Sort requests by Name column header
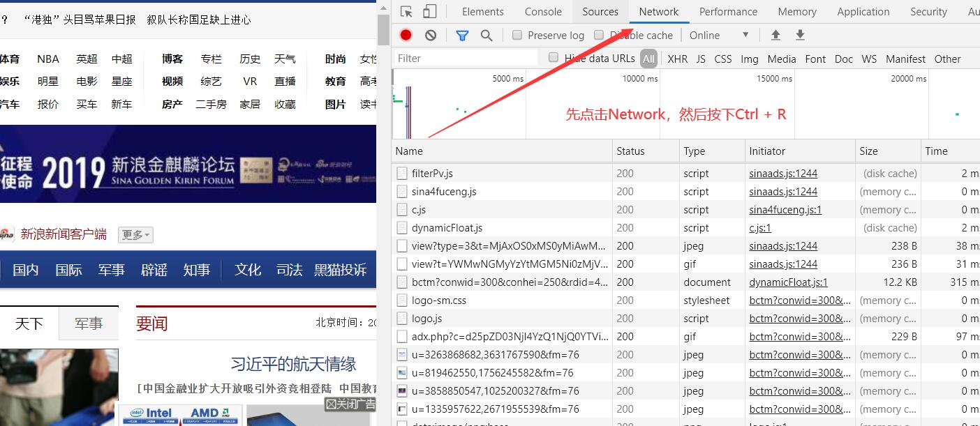This screenshot has height=426, width=980. (503, 151)
